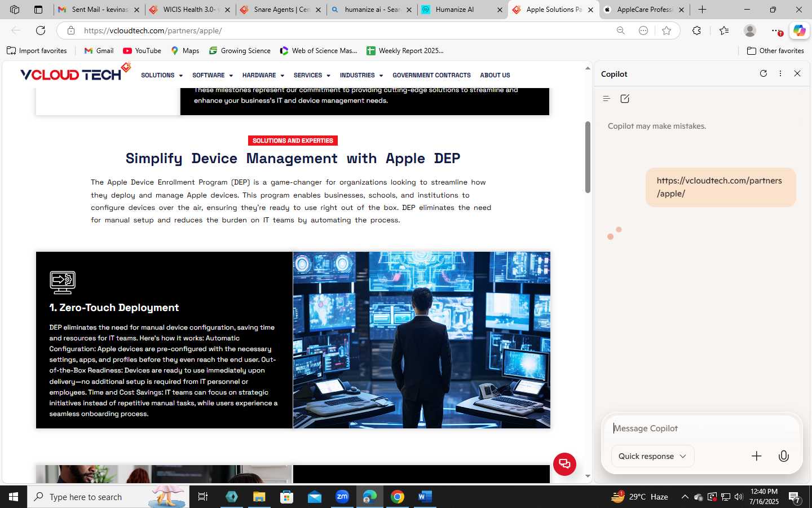Switch to the WICIS Health 3.0 tab
The height and width of the screenshot is (508, 812).
coord(190,10)
